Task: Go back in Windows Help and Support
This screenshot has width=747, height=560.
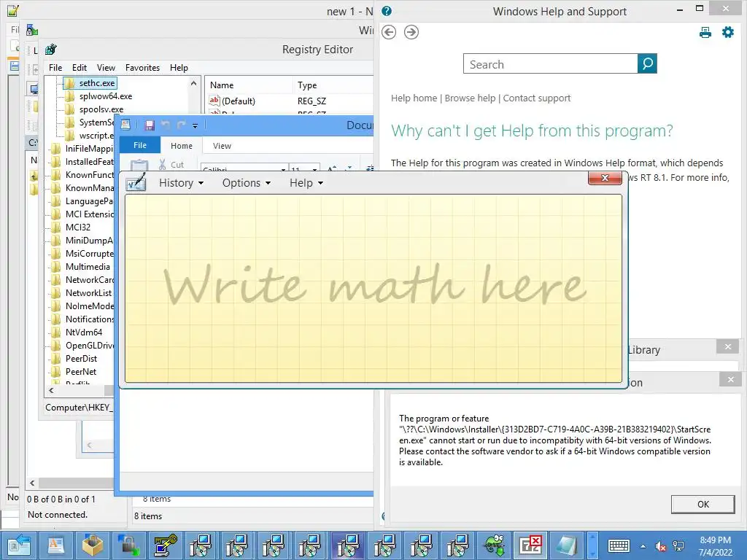Action: click(389, 32)
